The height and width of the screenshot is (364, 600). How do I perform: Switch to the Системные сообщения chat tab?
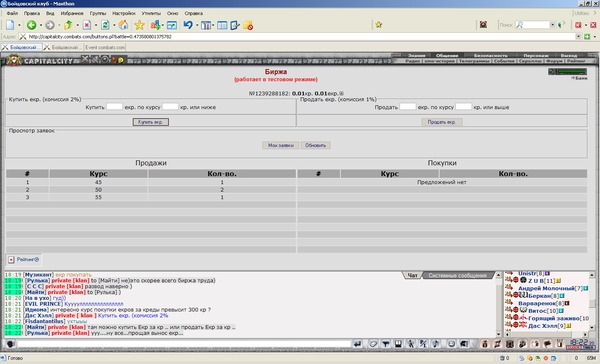tap(457, 275)
